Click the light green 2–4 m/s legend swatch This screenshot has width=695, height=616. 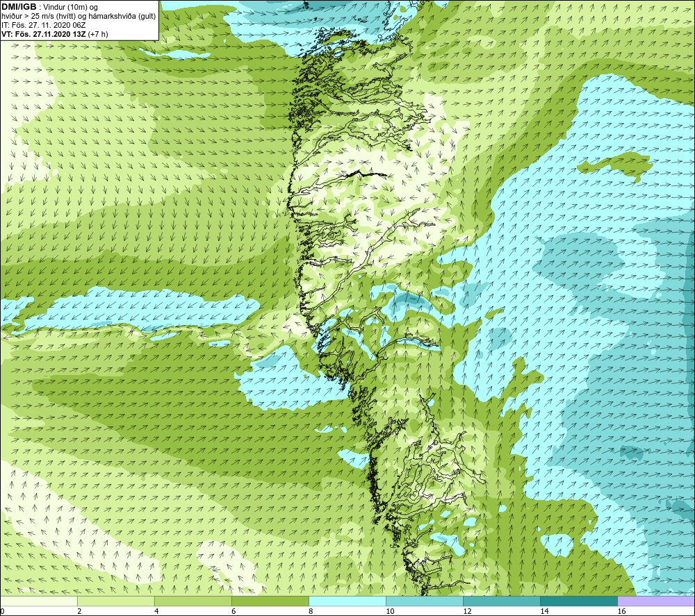(116, 601)
